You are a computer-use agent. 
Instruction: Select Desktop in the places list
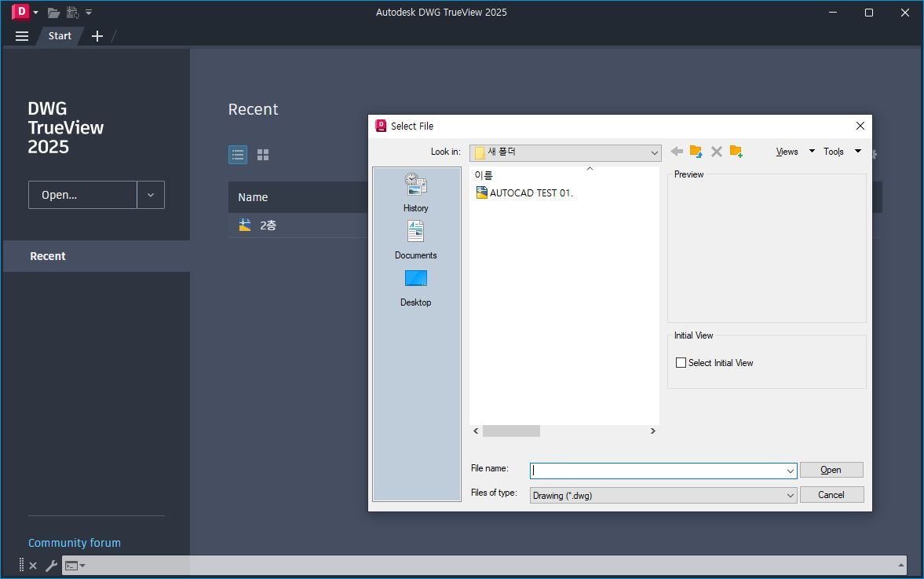(415, 288)
